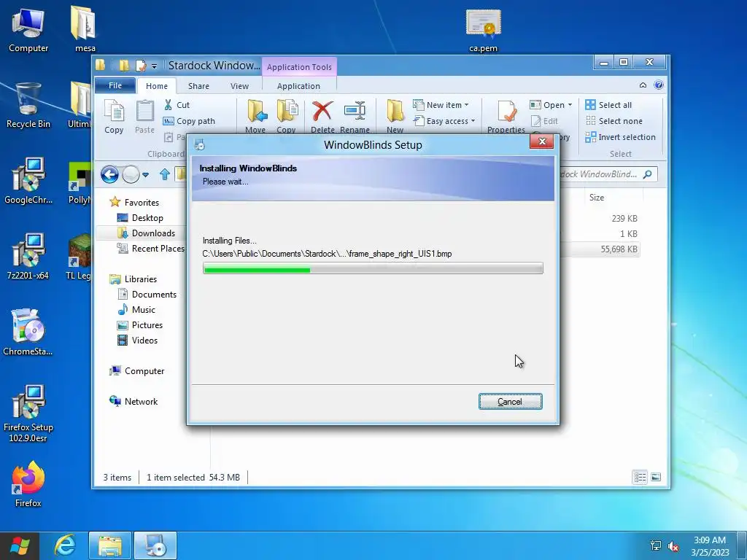Select the 1 KB file row
747x560 pixels.
click(x=600, y=234)
